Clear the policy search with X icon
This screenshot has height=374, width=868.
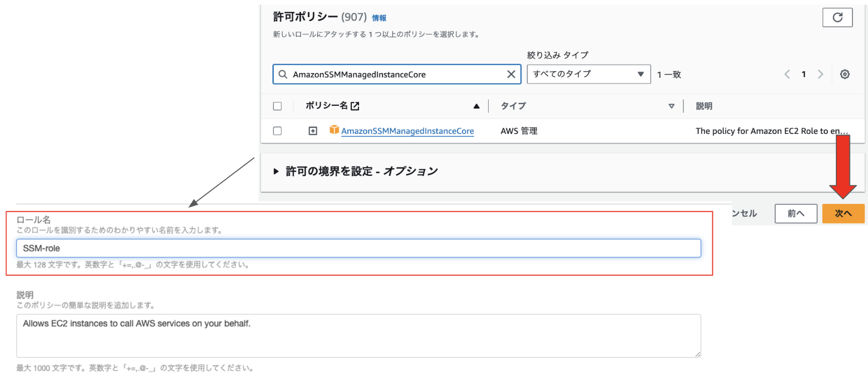(x=511, y=74)
